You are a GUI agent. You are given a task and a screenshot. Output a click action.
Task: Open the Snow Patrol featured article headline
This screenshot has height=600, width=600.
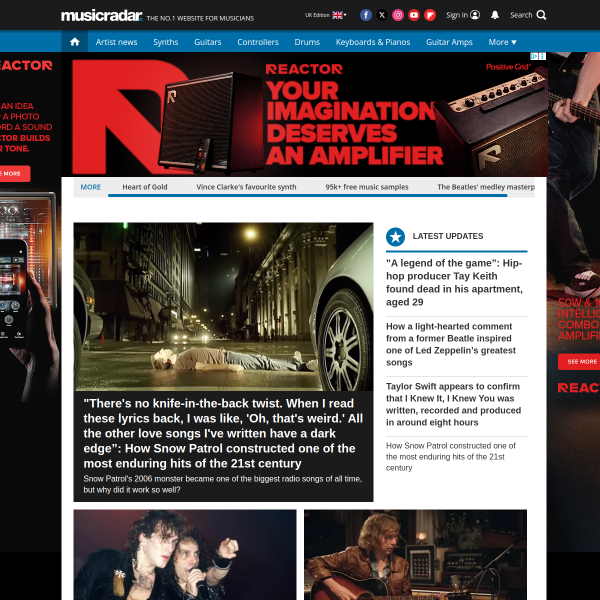tap(223, 433)
